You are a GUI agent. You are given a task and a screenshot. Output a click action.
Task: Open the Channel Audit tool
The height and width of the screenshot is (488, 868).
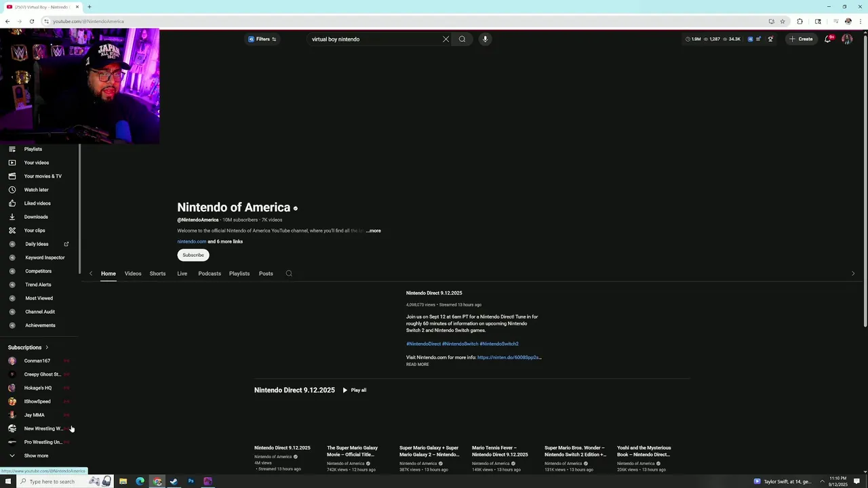(40, 312)
